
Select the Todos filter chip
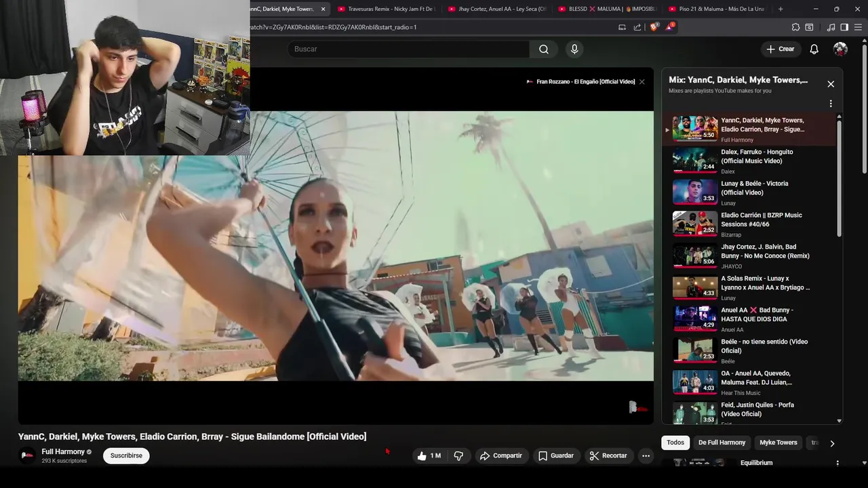(x=675, y=443)
